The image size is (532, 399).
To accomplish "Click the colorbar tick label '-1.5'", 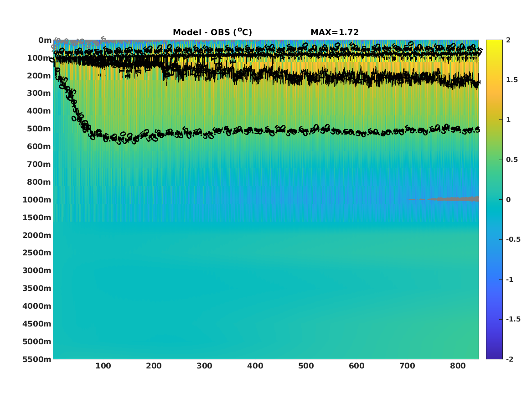I will tap(513, 319).
